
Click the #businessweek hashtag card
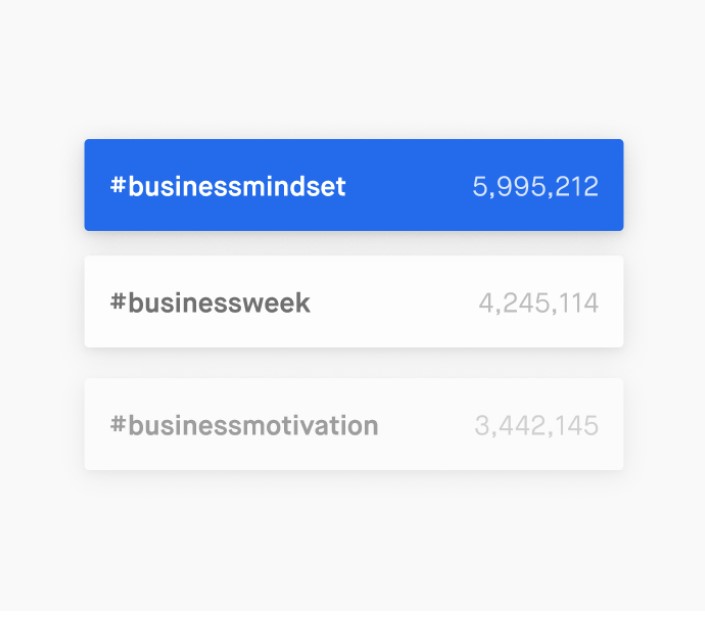click(354, 302)
